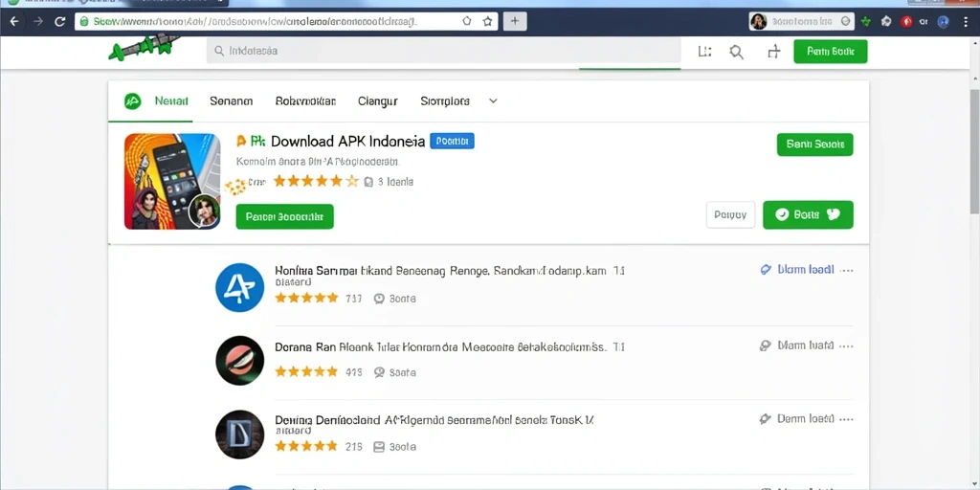980x490 pixels.
Task: Go back with the browser back arrow
Action: pyautogui.click(x=13, y=21)
